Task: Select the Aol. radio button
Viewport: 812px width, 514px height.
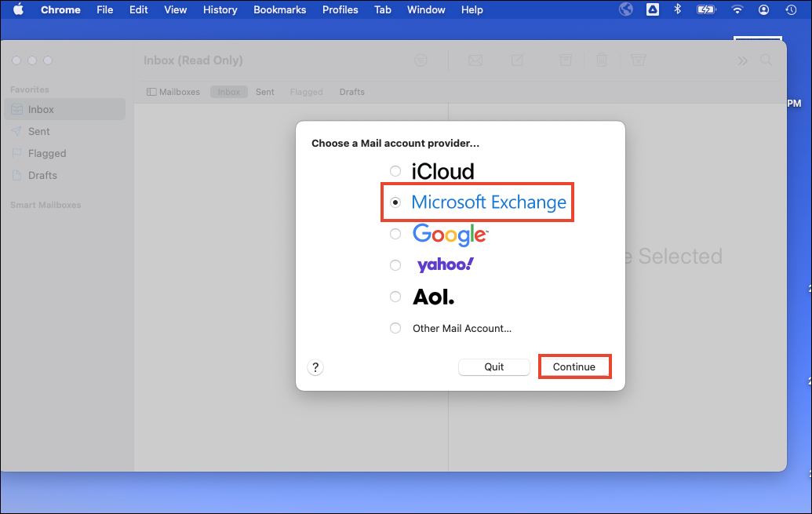Action: click(395, 297)
